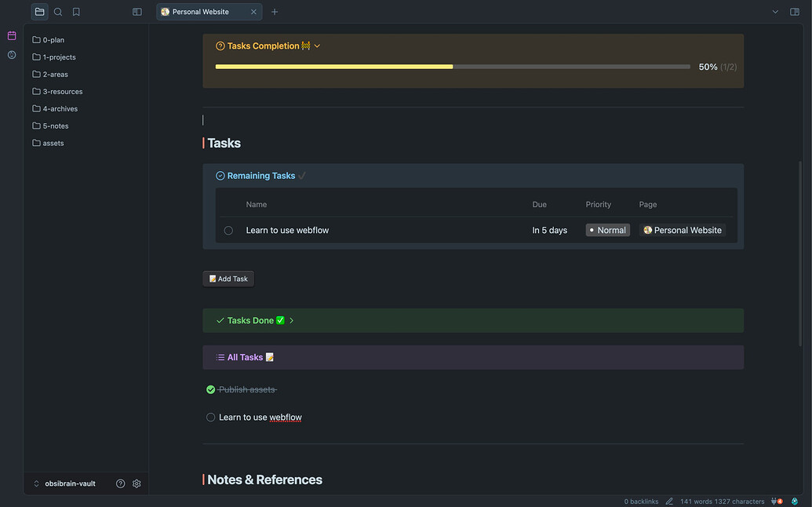Open a new tab with the plus button
Image resolution: width=812 pixels, height=507 pixels.
click(272, 12)
